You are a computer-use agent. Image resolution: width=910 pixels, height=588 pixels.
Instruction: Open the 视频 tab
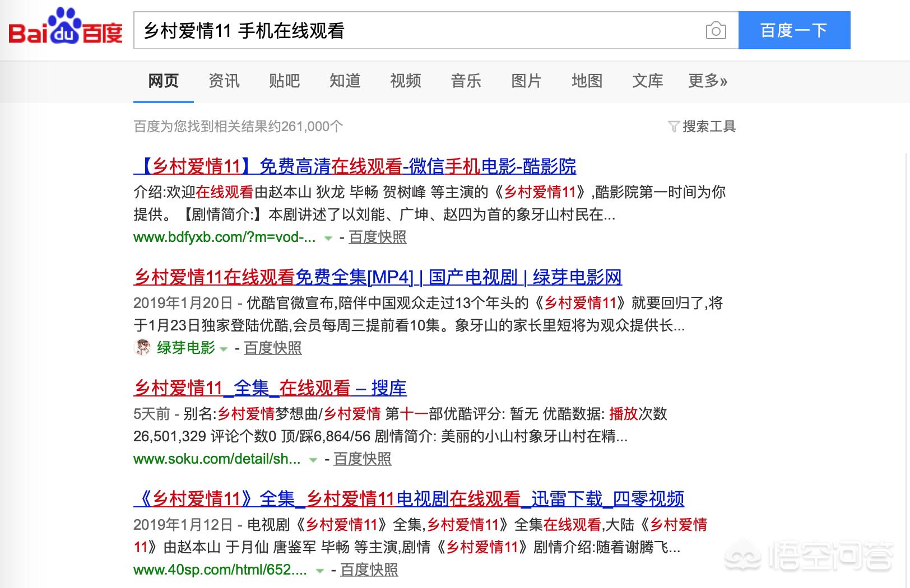[x=406, y=81]
